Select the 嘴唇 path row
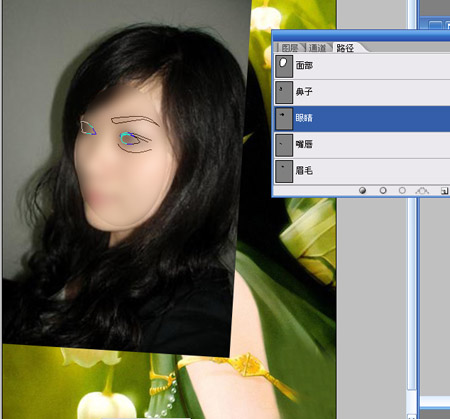 pos(362,145)
